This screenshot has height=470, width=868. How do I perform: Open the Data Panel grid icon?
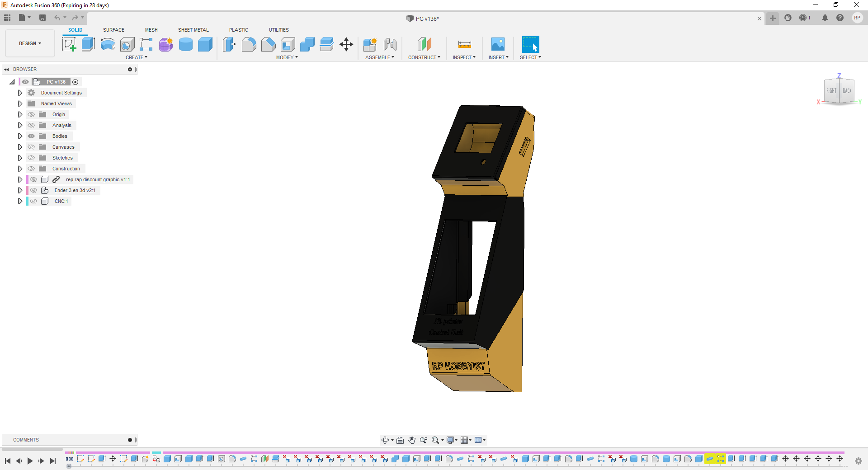pos(7,18)
